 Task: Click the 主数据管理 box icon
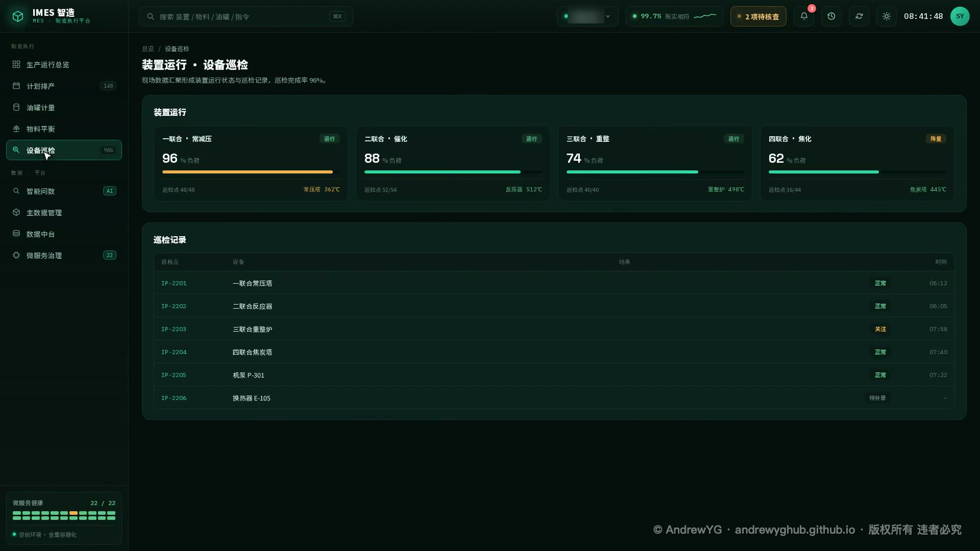pos(16,212)
